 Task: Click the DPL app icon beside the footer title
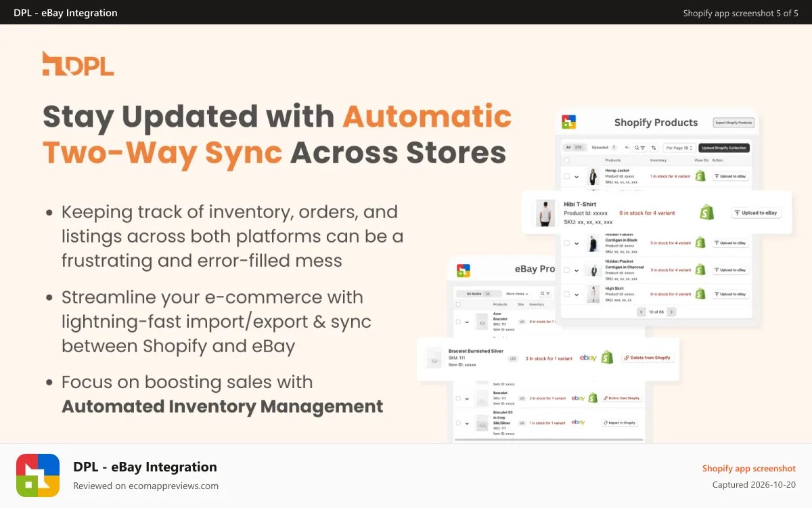39,476
